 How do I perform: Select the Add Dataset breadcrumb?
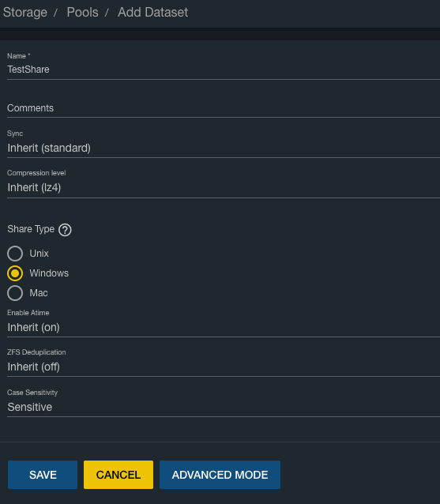[152, 12]
